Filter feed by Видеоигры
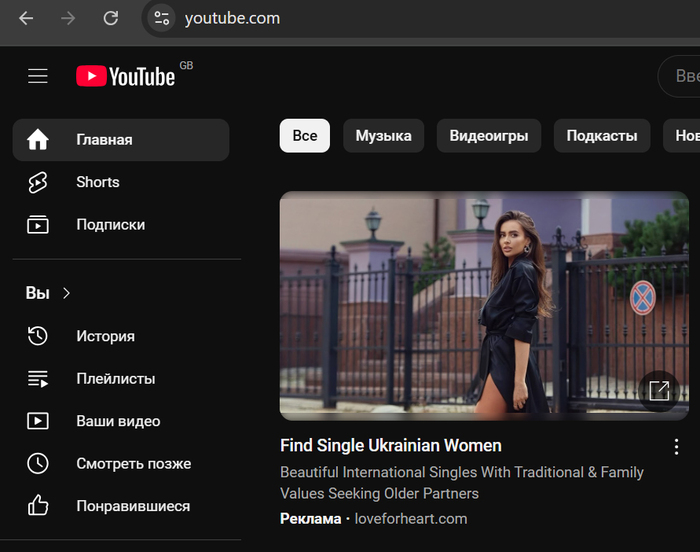Viewport: 700px width, 552px height. click(x=488, y=136)
